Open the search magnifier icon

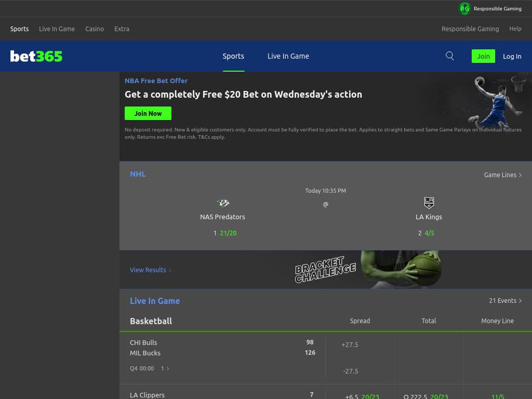coord(449,56)
